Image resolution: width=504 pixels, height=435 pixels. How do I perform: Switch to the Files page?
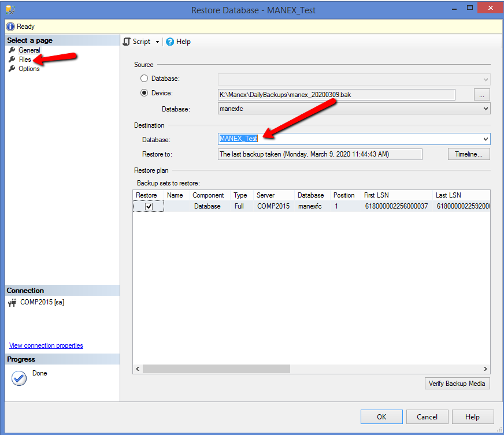click(x=25, y=60)
